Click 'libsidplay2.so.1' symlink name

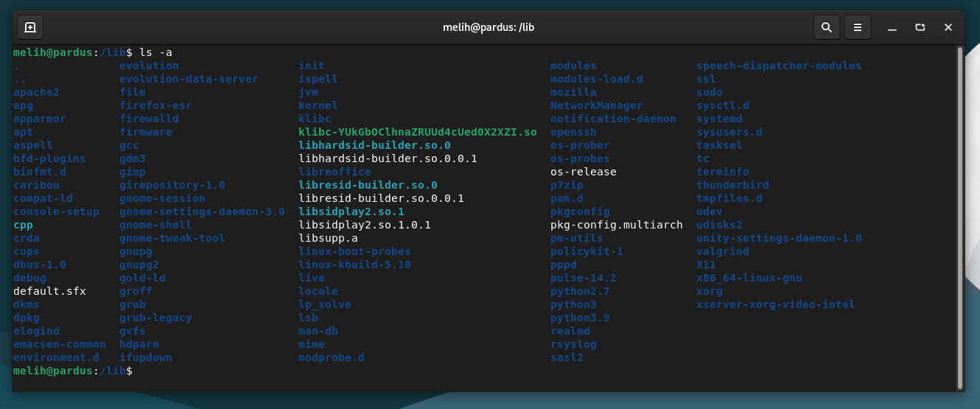pos(351,212)
